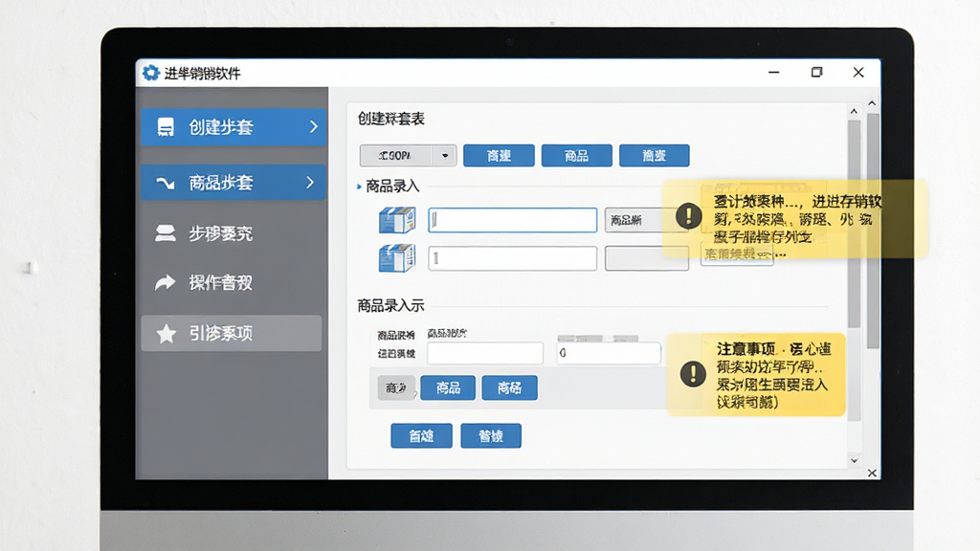Screen dimensions: 980x551
Task: Click the empty grey field right of the 1 input
Action: click(647, 258)
